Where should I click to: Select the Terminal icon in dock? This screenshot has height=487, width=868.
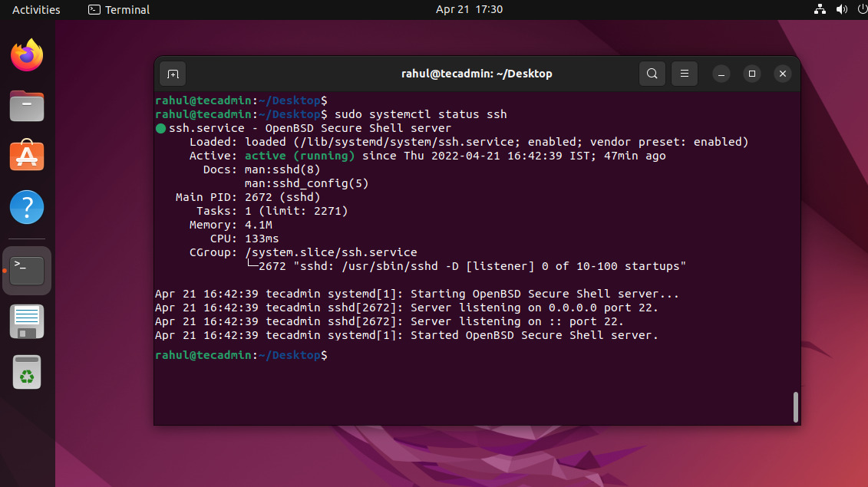pos(27,270)
